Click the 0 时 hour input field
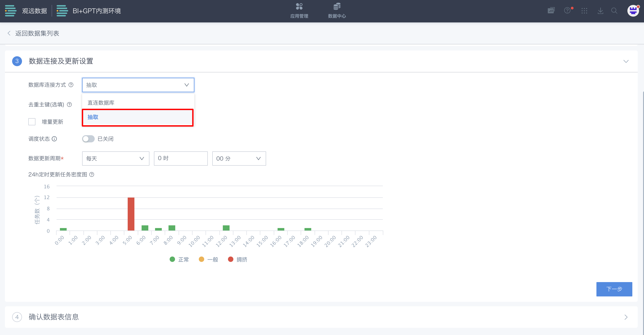Viewport: 644px width, 335px height. pos(180,158)
